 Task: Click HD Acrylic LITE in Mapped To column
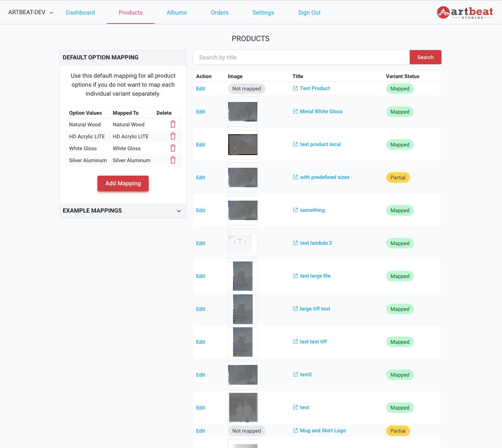[131, 136]
